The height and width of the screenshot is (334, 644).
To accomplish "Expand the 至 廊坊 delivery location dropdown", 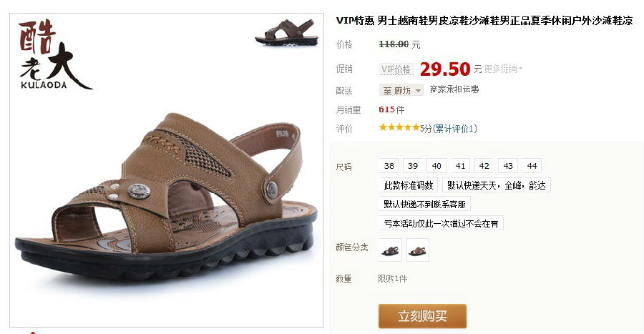I will pos(401,90).
